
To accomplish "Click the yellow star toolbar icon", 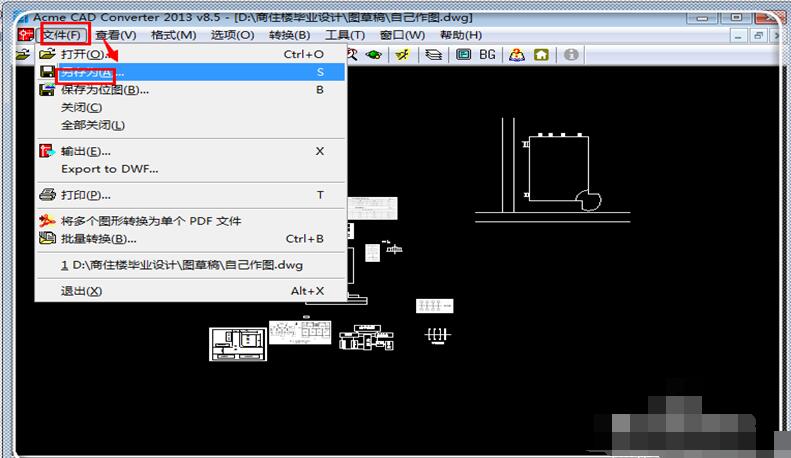I will 403,54.
